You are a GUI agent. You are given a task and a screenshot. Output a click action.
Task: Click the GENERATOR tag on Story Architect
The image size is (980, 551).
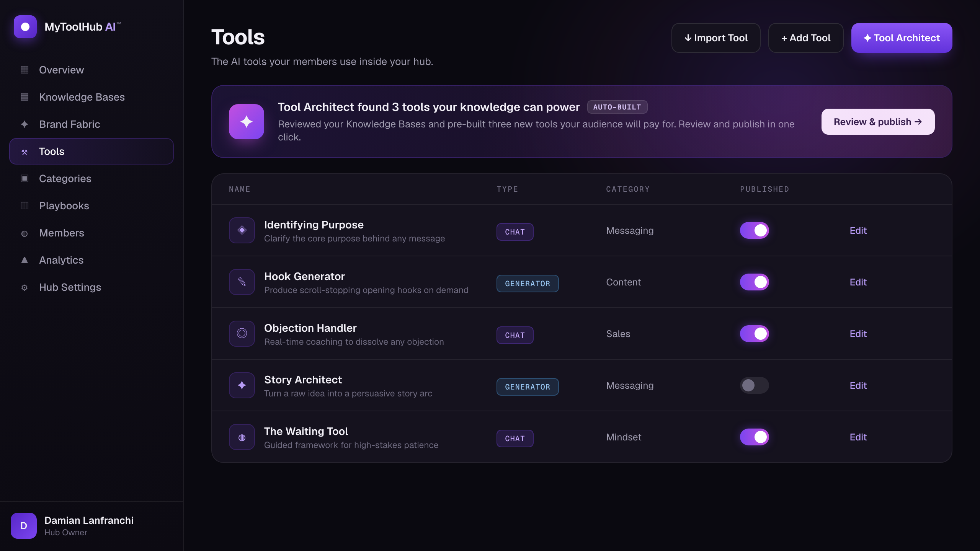point(528,387)
